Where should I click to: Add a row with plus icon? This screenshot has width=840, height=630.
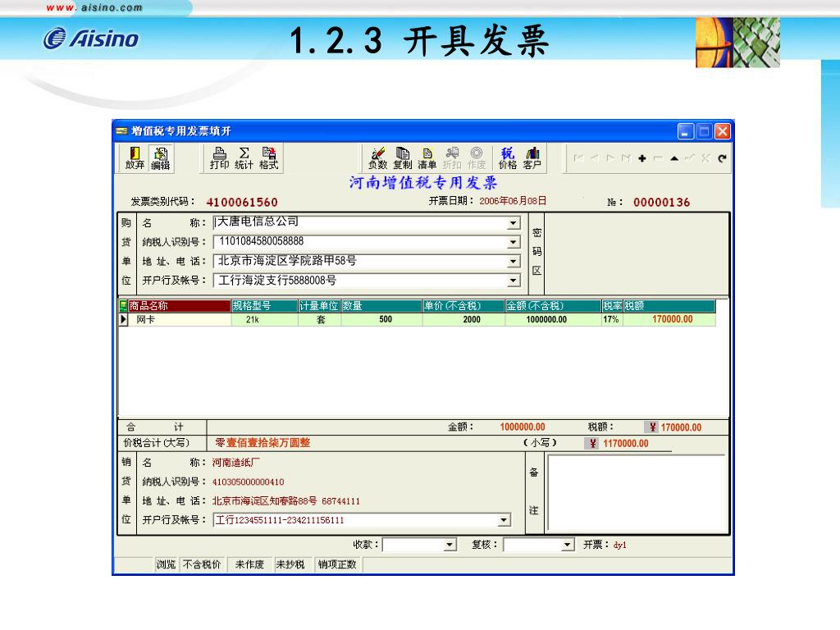click(x=641, y=158)
